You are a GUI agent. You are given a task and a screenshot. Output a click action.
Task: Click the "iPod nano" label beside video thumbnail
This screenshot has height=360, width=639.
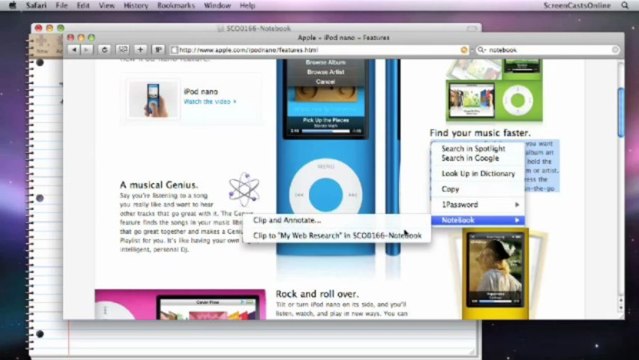pos(201,92)
